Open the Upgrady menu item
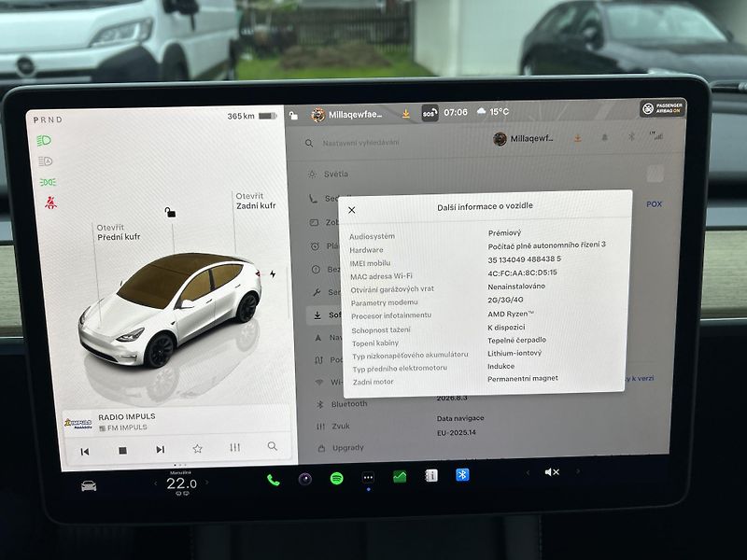Screen dimensions: 747x560 click(341, 448)
